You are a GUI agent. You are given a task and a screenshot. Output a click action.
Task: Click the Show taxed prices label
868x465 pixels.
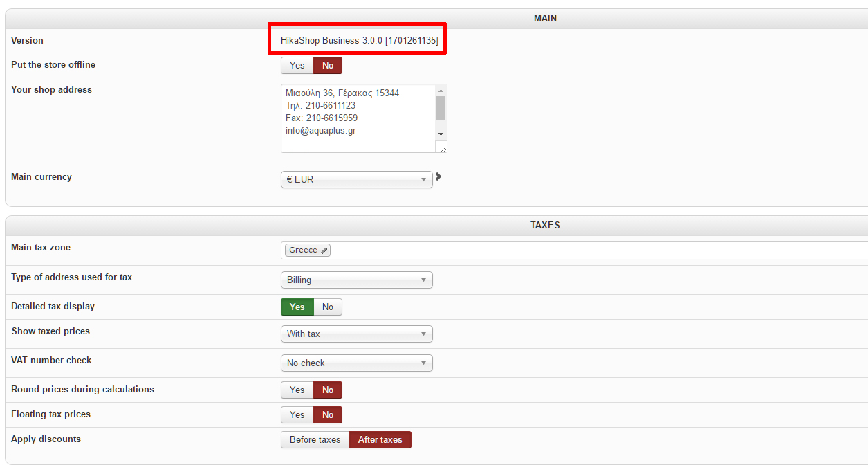point(50,331)
